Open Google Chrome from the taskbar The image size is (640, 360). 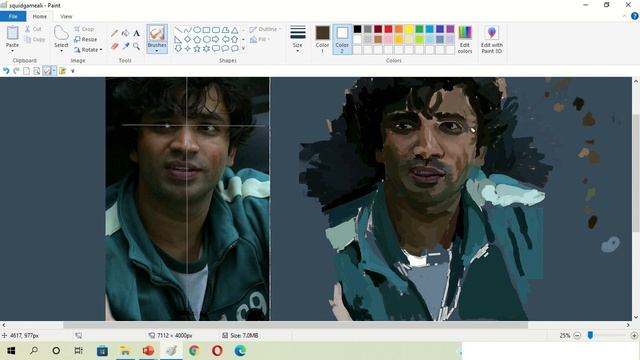coord(194,351)
